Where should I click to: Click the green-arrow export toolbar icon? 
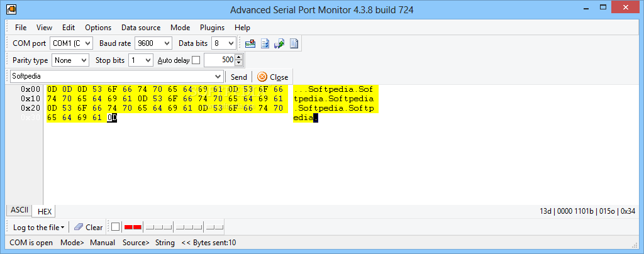coord(279,43)
